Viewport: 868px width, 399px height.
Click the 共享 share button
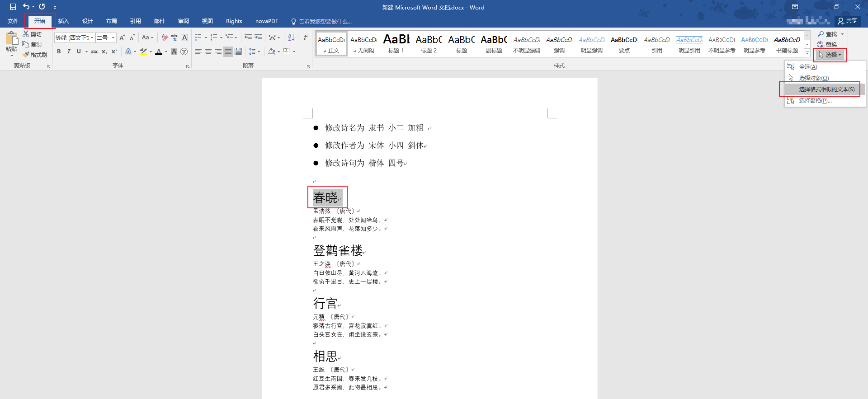click(x=848, y=21)
